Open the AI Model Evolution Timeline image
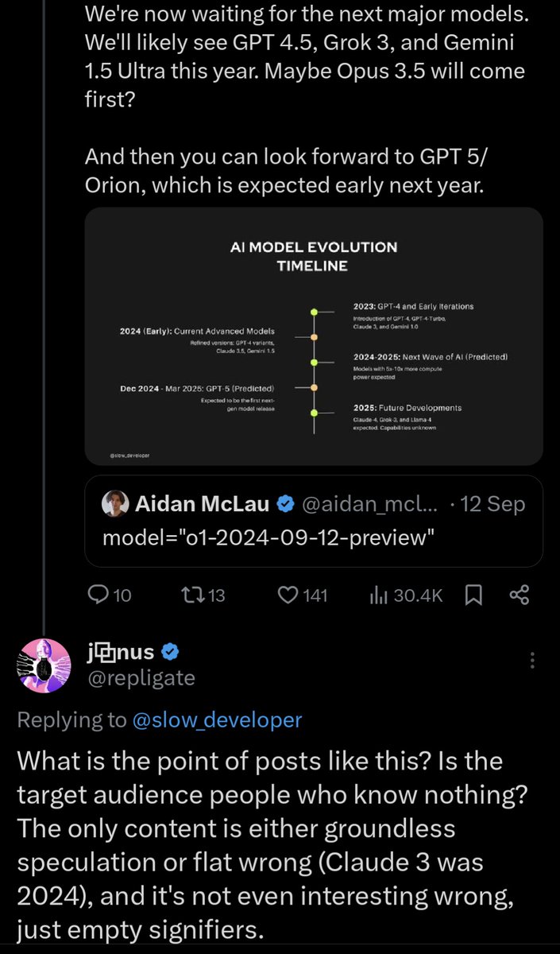 (x=314, y=336)
